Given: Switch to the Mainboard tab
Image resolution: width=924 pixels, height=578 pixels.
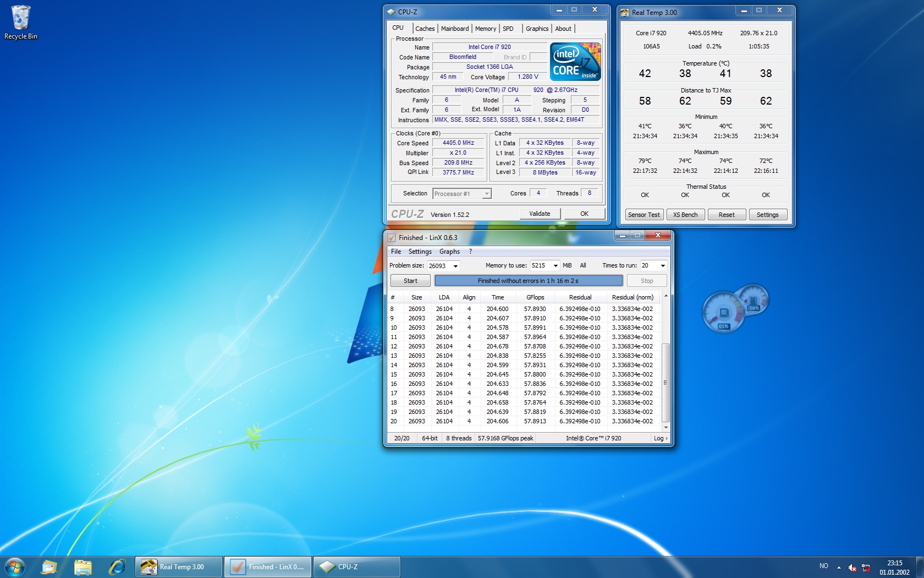Looking at the screenshot, I should click(455, 29).
